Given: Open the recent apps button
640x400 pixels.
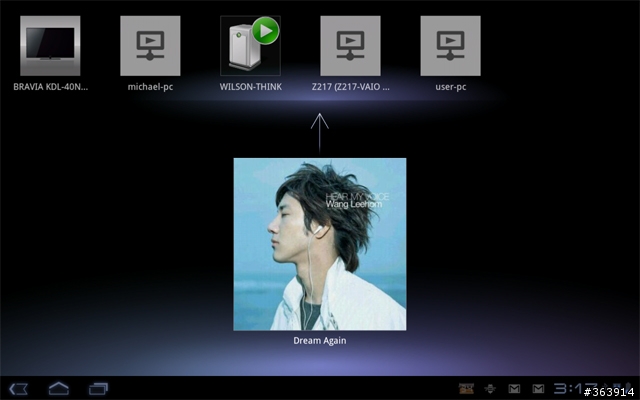Looking at the screenshot, I should [x=98, y=389].
